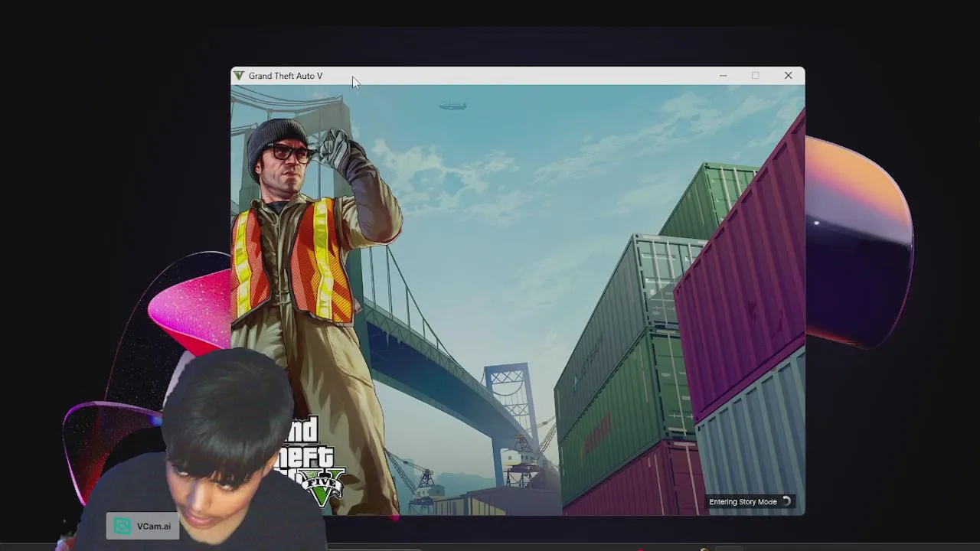Viewport: 980px width, 551px height.
Task: Click the 'Grand Theft Auto V' title text
Action: pos(286,76)
